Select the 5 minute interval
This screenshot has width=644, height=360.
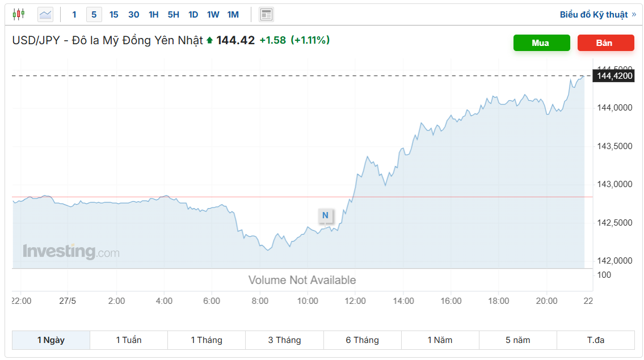(x=94, y=15)
